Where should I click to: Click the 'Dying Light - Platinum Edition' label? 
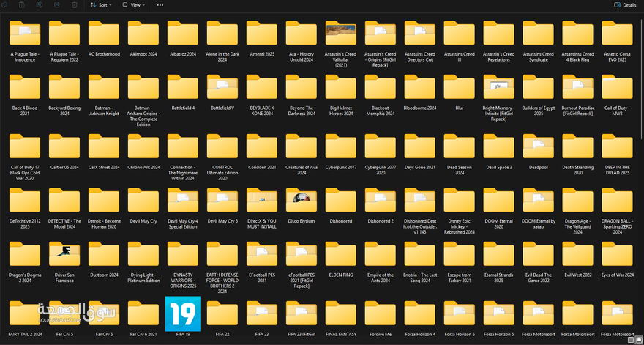143,278
